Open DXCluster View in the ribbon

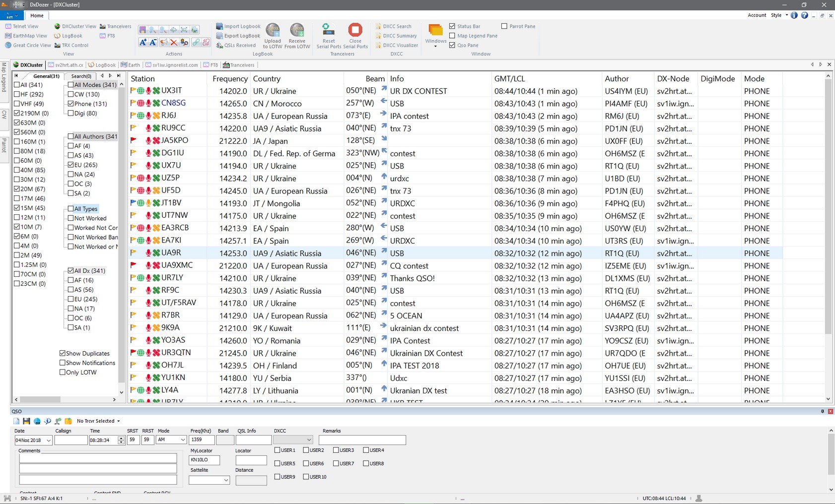[75, 26]
